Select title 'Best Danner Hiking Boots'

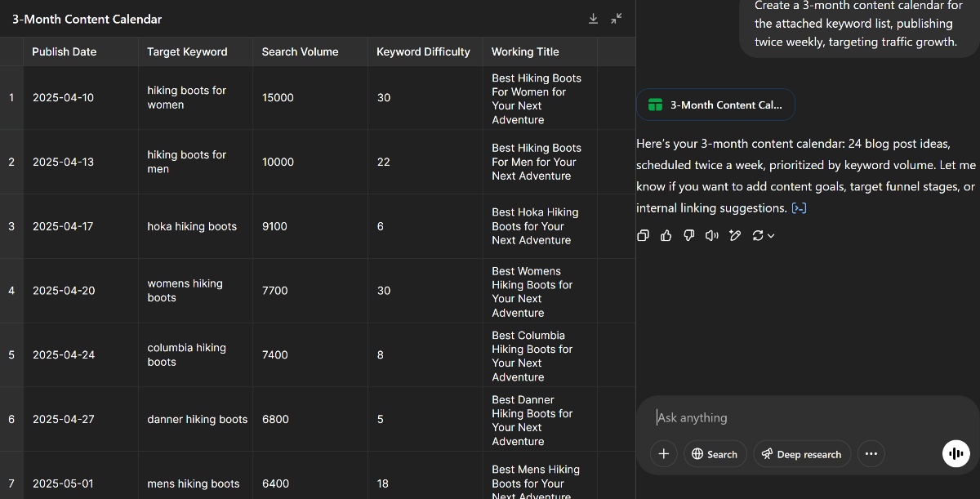click(x=540, y=419)
